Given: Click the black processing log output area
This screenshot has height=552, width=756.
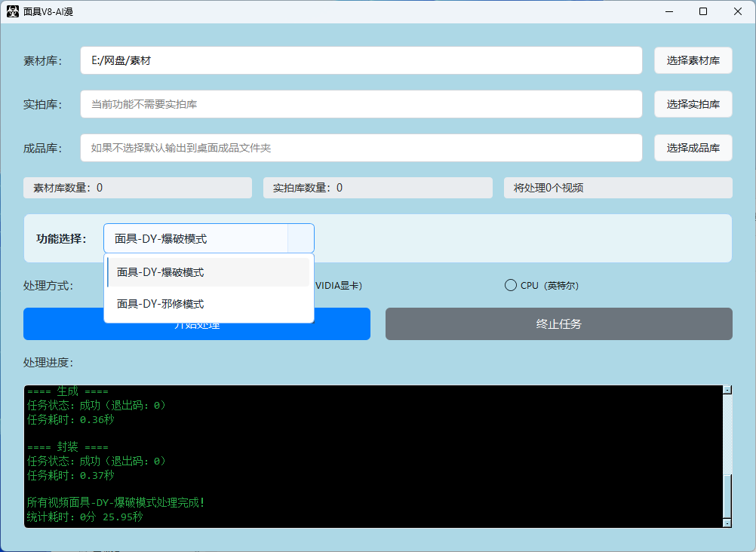Looking at the screenshot, I should [x=373, y=456].
